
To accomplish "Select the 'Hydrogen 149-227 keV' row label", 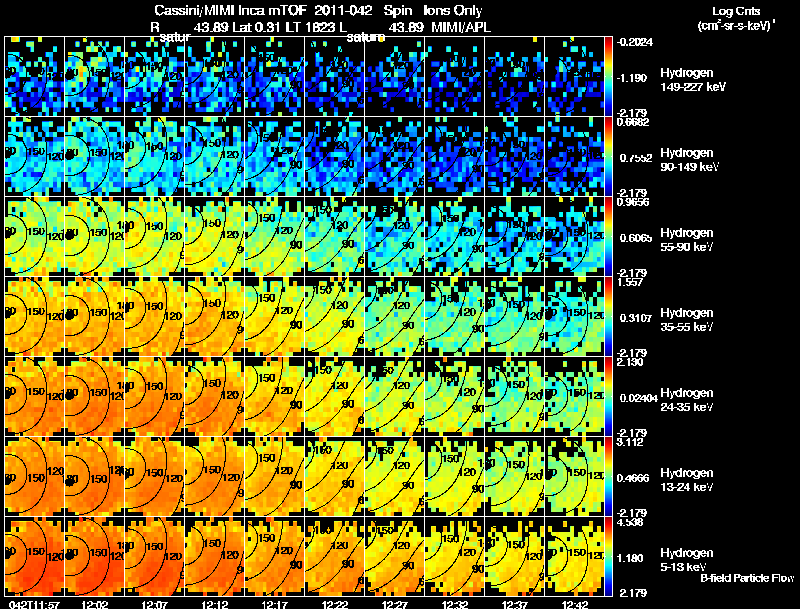I will click(693, 80).
